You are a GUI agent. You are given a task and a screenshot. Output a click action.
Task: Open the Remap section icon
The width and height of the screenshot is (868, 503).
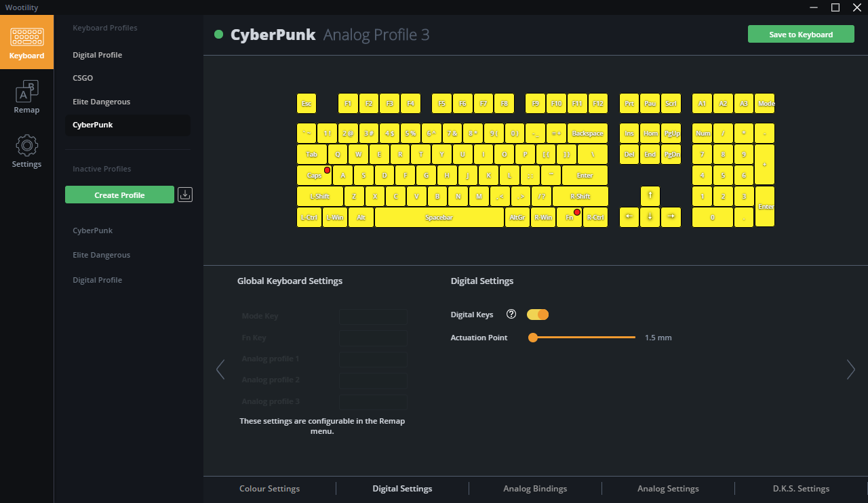[26, 96]
